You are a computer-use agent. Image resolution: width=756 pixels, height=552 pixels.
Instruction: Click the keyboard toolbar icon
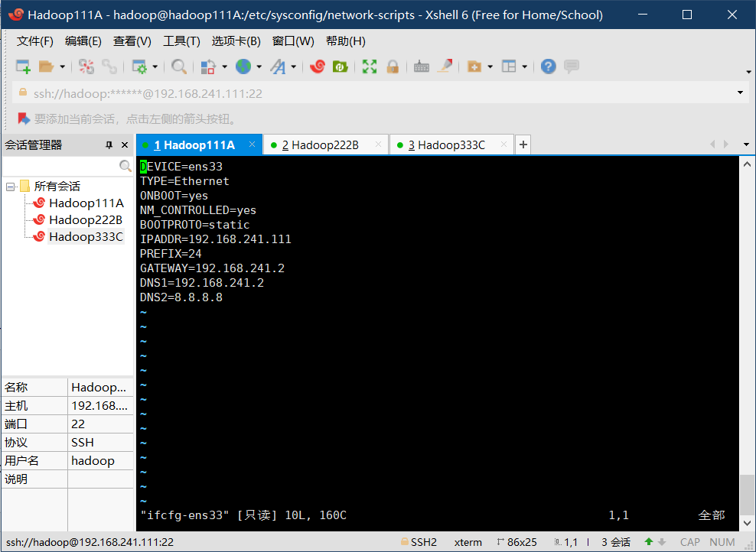pyautogui.click(x=422, y=67)
